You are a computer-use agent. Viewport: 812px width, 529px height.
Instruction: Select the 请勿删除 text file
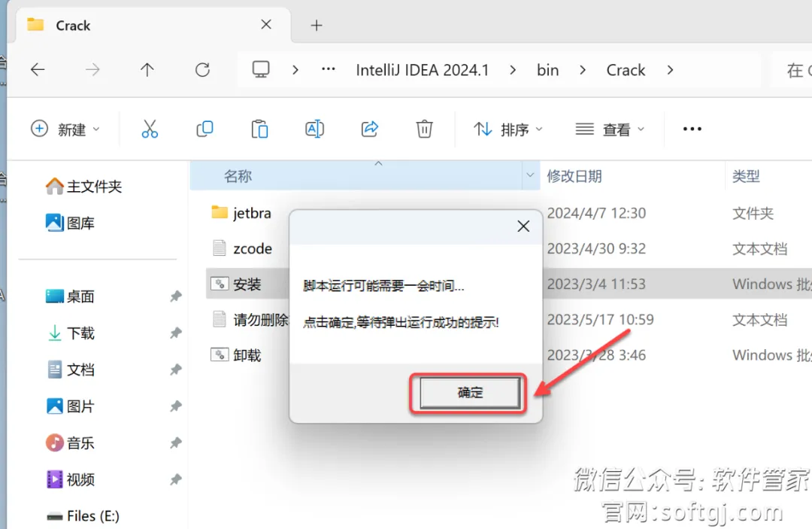250,320
